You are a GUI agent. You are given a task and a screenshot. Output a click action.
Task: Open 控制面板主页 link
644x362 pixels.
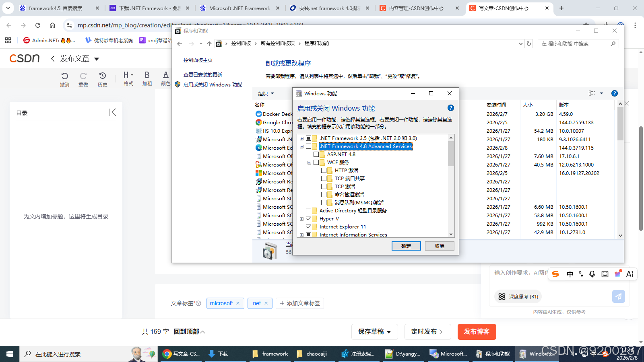(x=198, y=60)
